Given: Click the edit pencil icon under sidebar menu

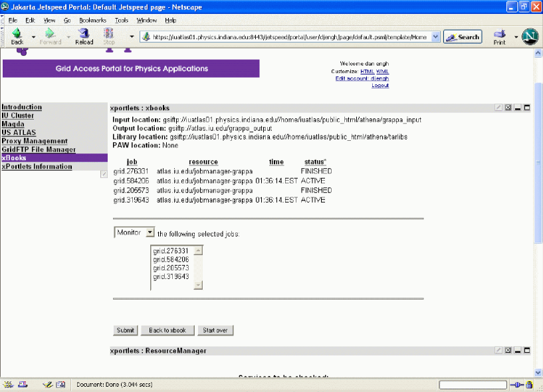Looking at the screenshot, I should point(104,174).
